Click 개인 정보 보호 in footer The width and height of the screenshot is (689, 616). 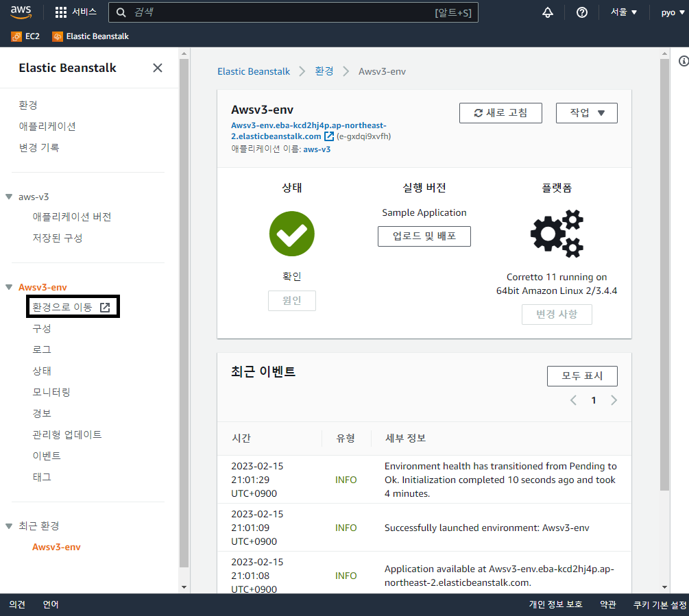[x=555, y=604]
